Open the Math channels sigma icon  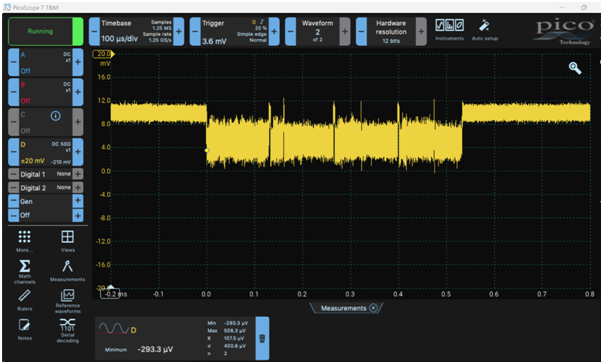click(x=25, y=266)
